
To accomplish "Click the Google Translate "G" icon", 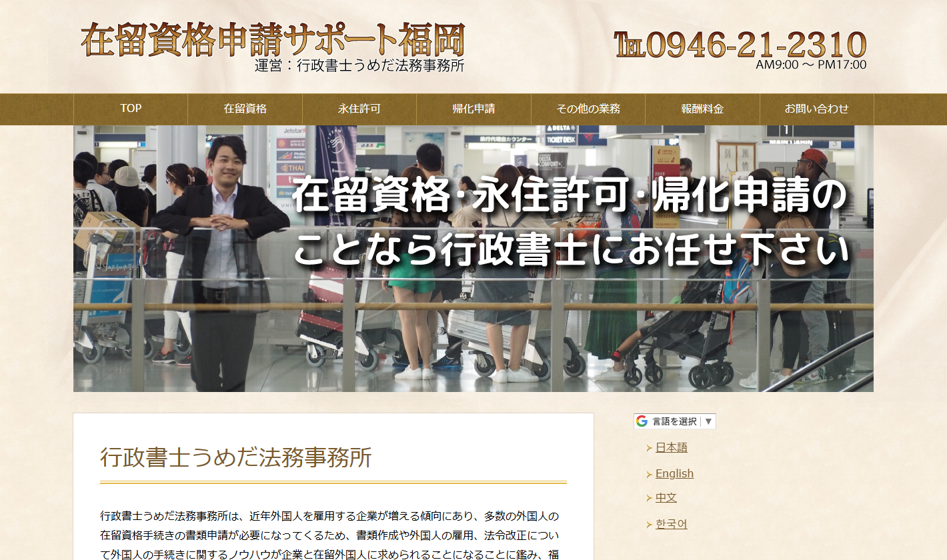I will [x=641, y=421].
